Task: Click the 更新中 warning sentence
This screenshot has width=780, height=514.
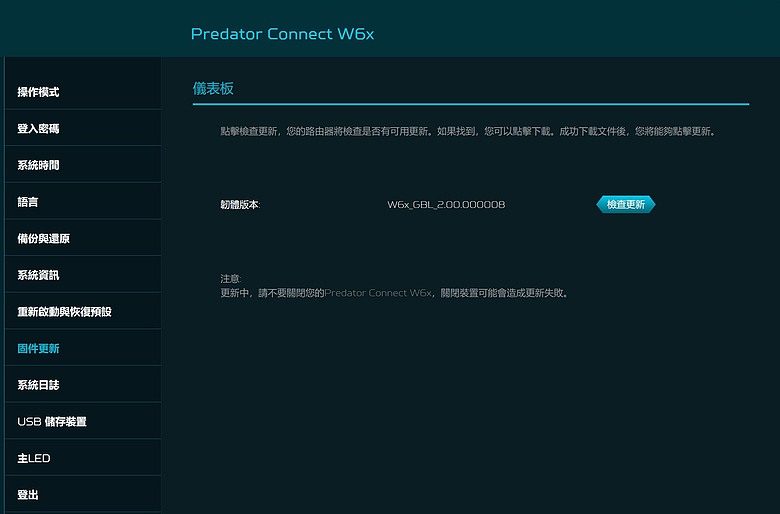Action: click(x=394, y=293)
